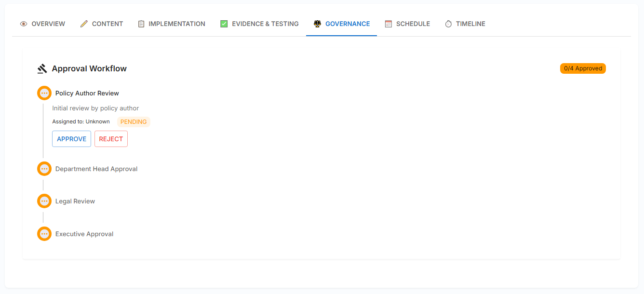Click the stopwatch icon beside Timeline

point(448,24)
